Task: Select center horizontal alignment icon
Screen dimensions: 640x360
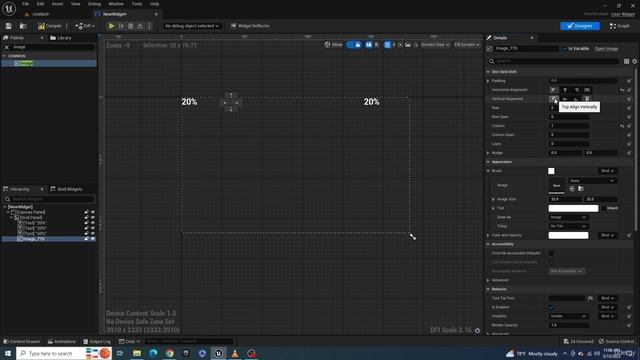Action: pos(565,90)
